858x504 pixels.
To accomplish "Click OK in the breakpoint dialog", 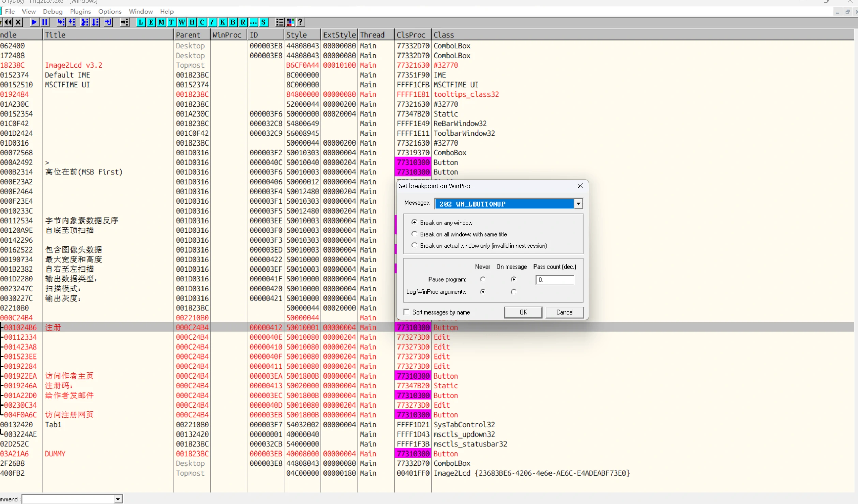I will pyautogui.click(x=523, y=312).
